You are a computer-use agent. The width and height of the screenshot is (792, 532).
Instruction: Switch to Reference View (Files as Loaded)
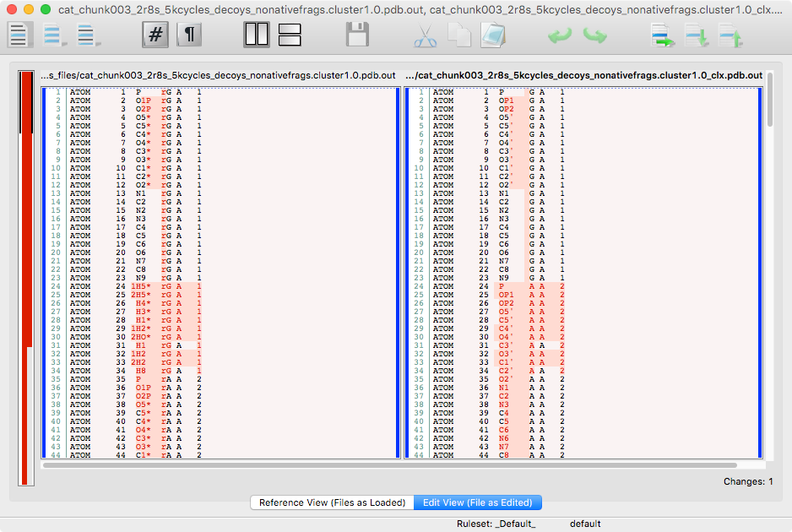point(332,502)
